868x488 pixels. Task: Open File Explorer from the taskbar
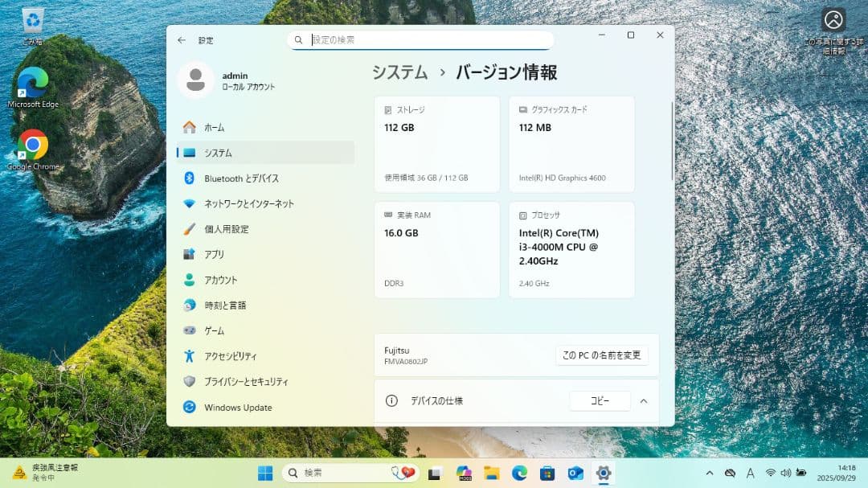click(492, 473)
